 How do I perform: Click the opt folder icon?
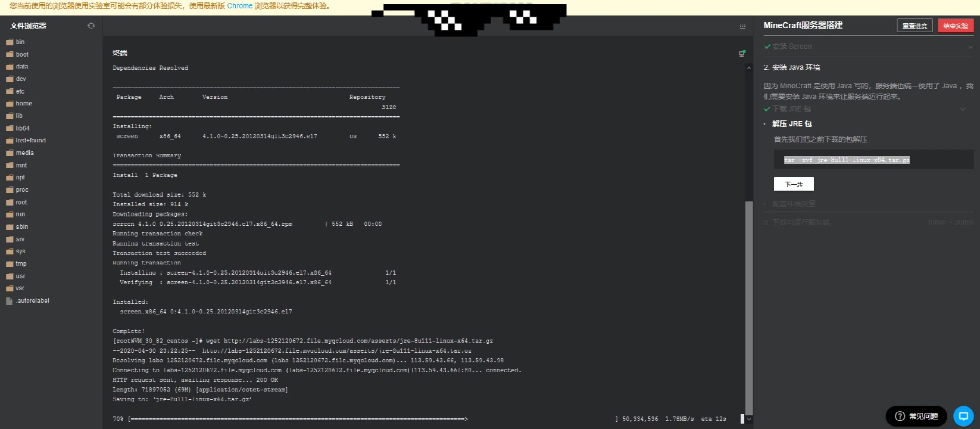pos(10,178)
